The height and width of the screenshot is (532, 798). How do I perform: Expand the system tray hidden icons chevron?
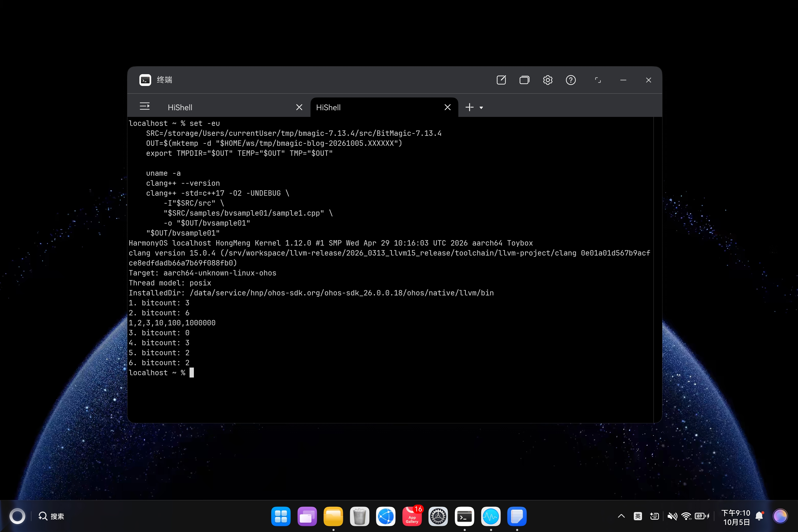coord(621,516)
